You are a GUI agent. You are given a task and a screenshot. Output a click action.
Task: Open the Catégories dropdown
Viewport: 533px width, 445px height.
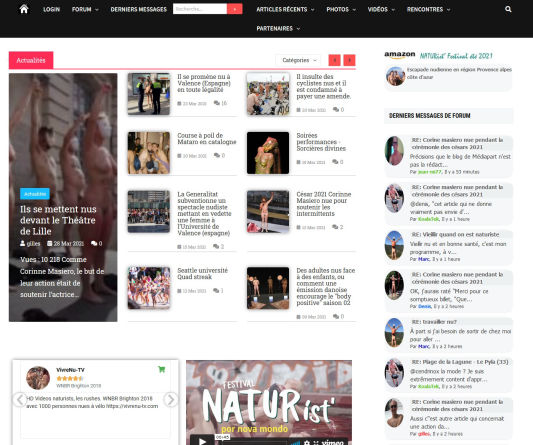pos(299,60)
